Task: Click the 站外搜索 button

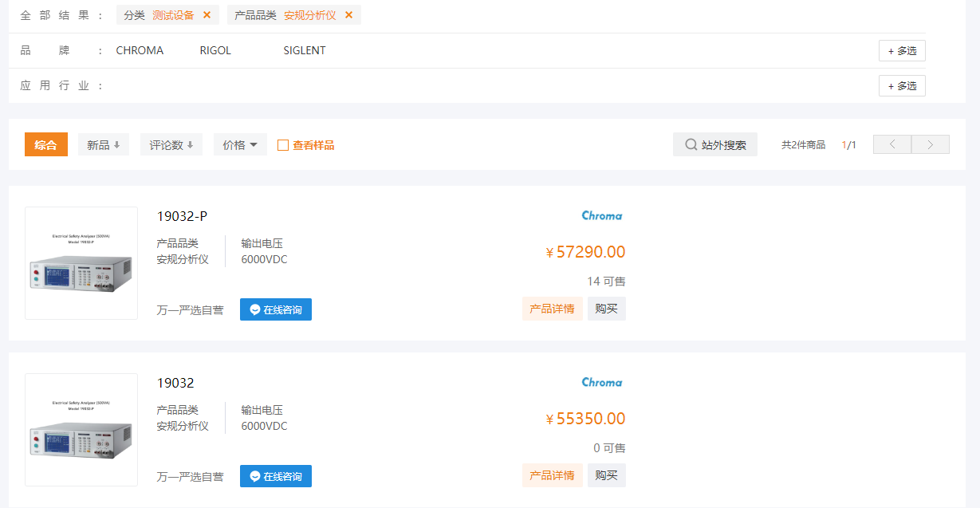Action: [715, 144]
